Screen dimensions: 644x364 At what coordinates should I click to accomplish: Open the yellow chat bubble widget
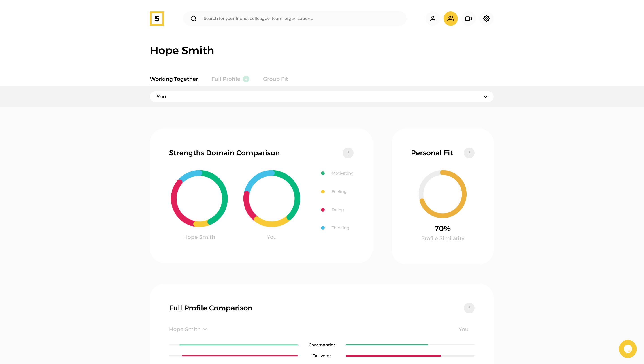[x=627, y=349]
